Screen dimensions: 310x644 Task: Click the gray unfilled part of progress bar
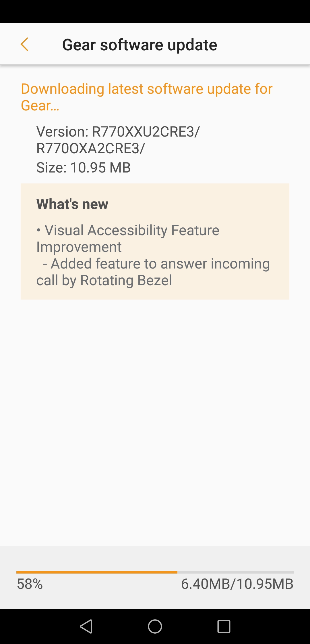point(235,572)
